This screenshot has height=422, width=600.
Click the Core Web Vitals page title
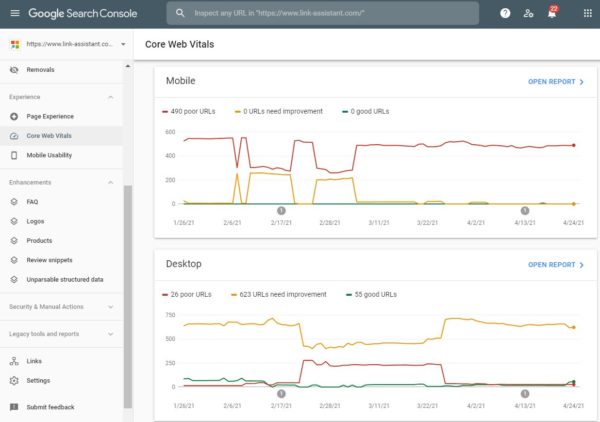pyautogui.click(x=179, y=44)
